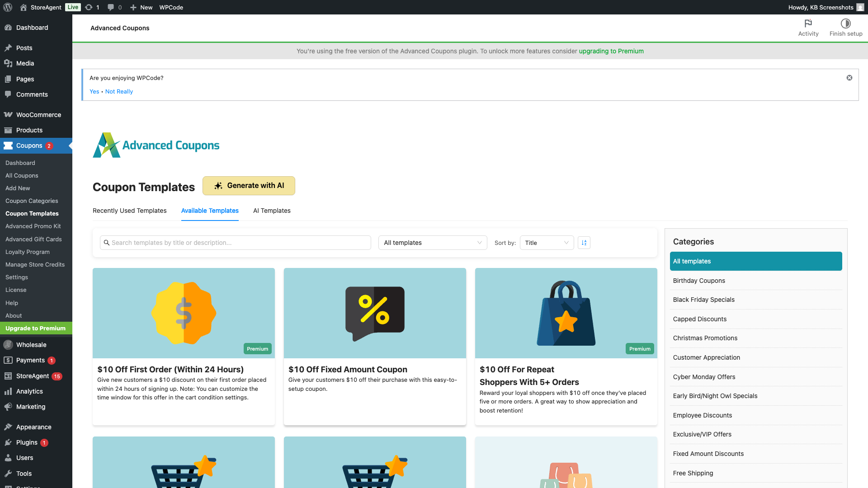Click the Upgrade to Premium sidebar button
This screenshot has width=868, height=488.
tap(36, 328)
